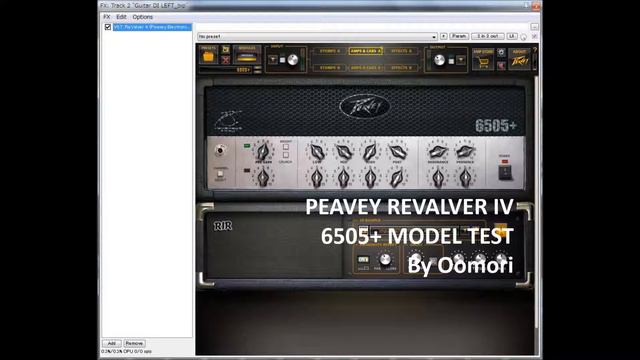
Task: Click the lower Presence knob
Action: pyautogui.click(x=465, y=178)
